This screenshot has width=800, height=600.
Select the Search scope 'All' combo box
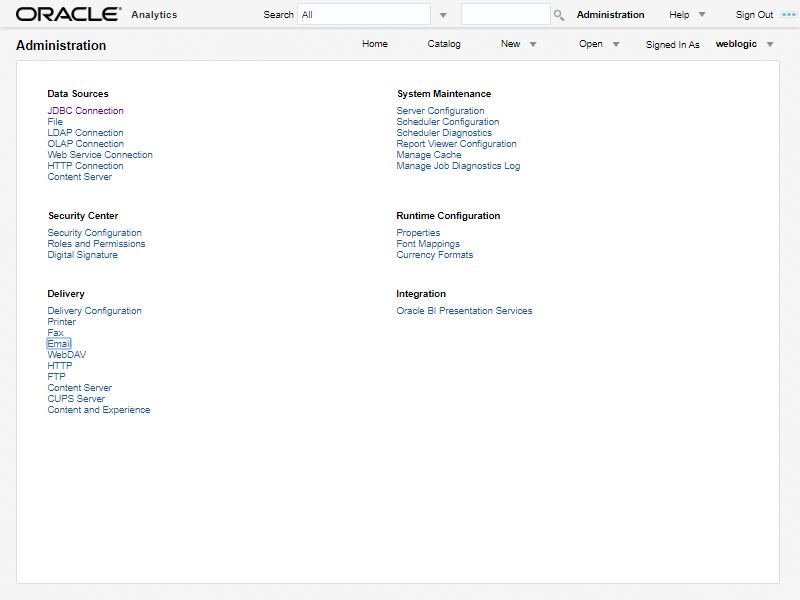click(x=364, y=15)
